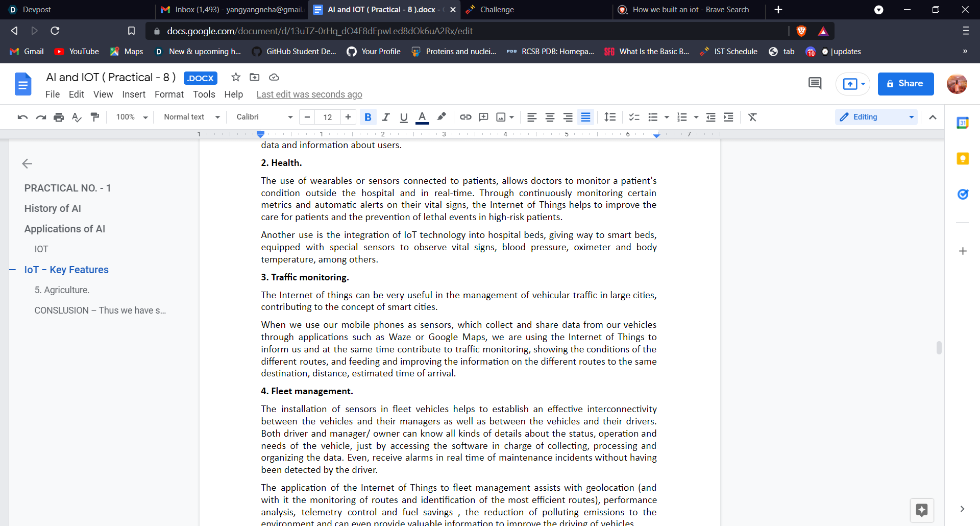Open the Editing mode dropdown
The image size is (980, 526).
tap(876, 117)
